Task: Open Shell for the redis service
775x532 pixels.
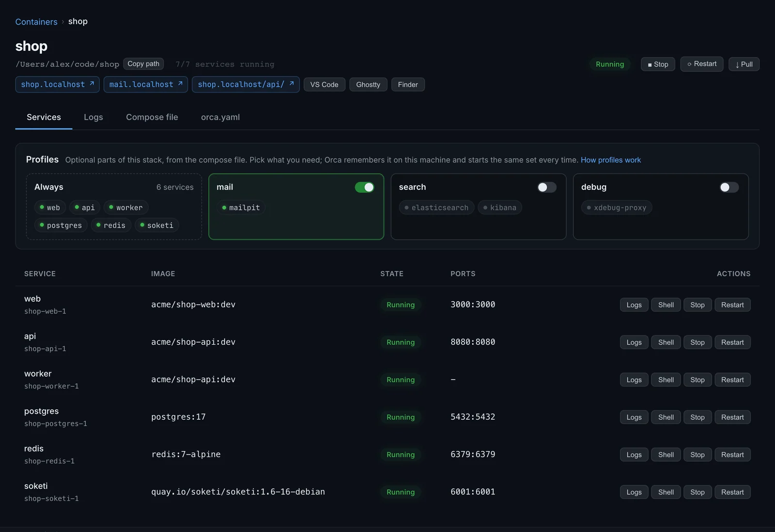Action: pos(666,455)
